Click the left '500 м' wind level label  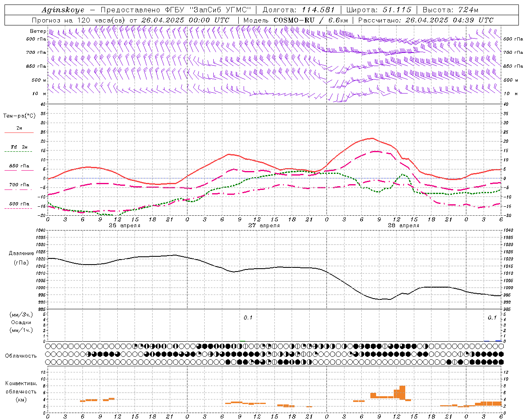39,80
